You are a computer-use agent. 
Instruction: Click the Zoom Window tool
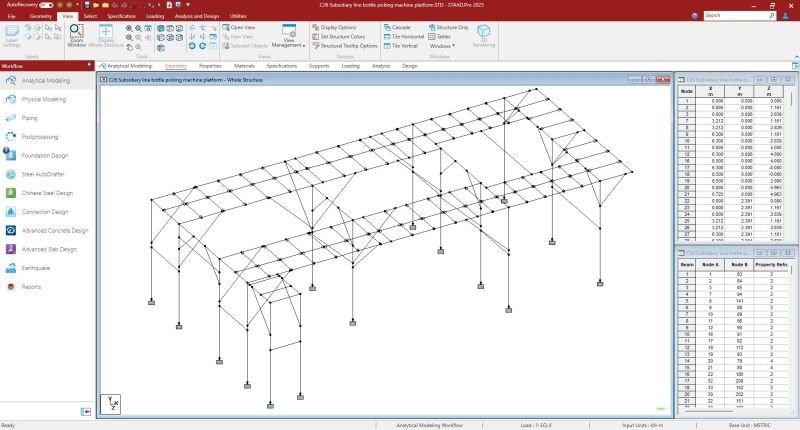tap(77, 36)
